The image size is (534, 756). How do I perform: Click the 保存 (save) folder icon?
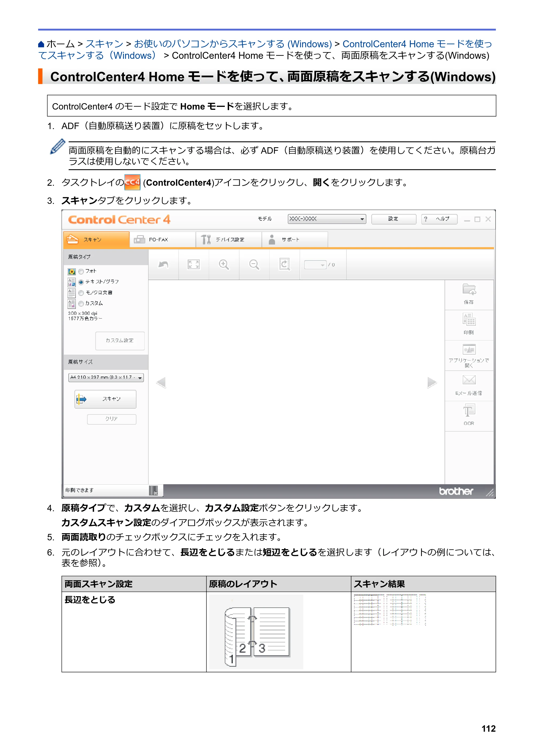[469, 290]
